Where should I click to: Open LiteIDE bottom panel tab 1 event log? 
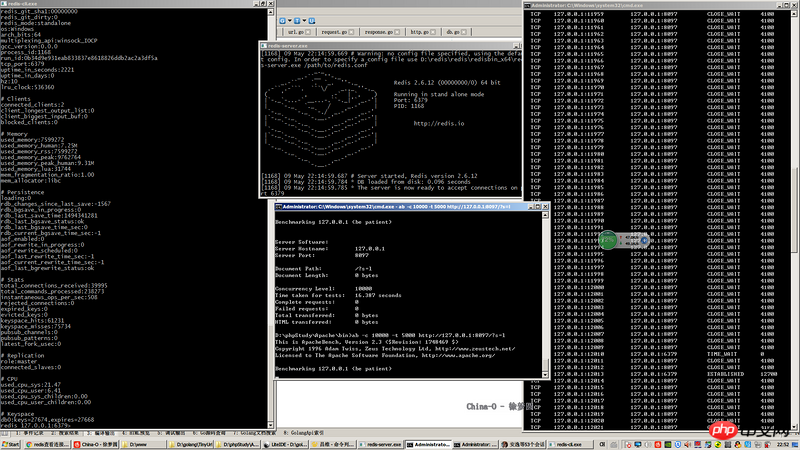pos(30,433)
